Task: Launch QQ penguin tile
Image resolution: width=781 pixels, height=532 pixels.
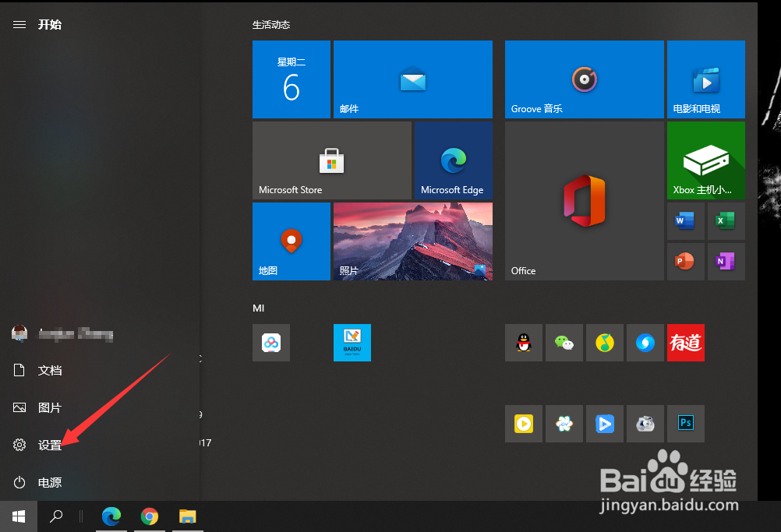Action: 524,343
